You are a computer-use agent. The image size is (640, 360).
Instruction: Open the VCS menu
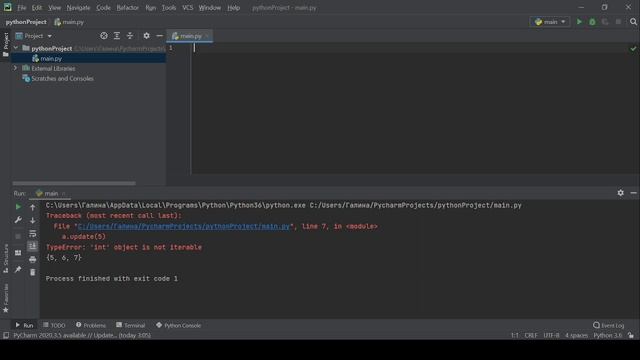tap(188, 8)
